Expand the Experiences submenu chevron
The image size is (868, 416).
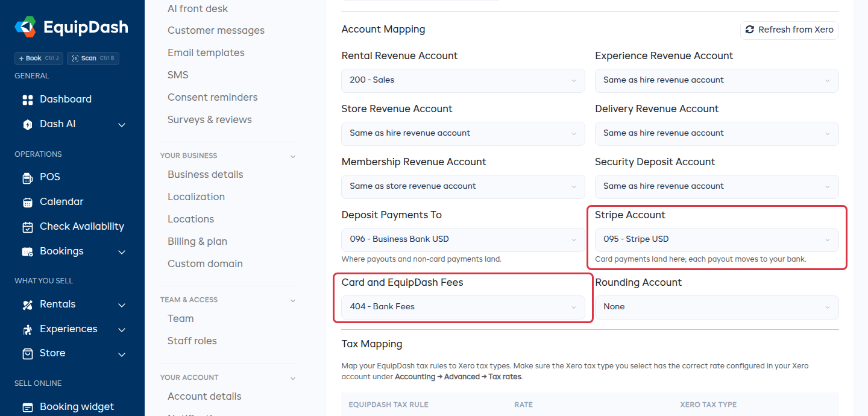pyautogui.click(x=121, y=330)
